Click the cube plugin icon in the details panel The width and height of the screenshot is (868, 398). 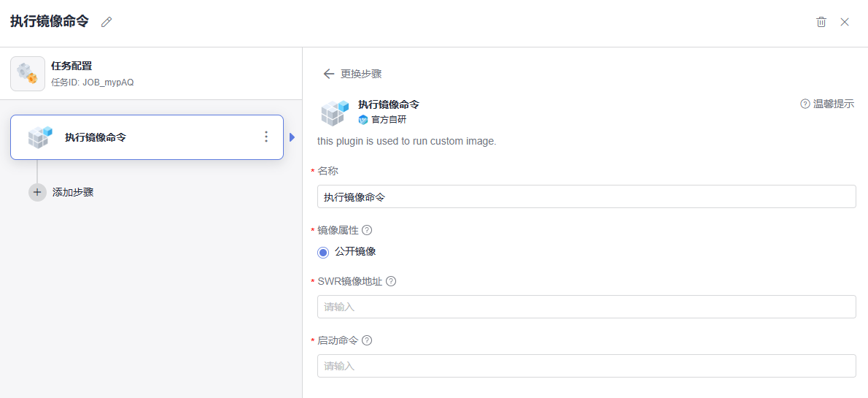tap(335, 112)
